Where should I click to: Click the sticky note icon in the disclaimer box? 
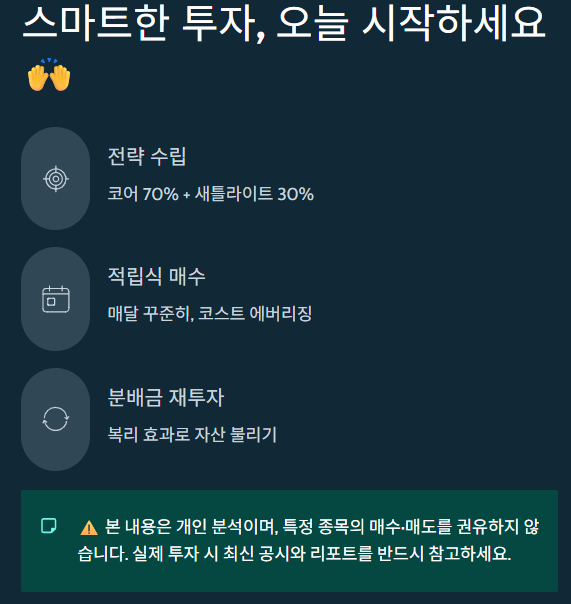pyautogui.click(x=49, y=526)
